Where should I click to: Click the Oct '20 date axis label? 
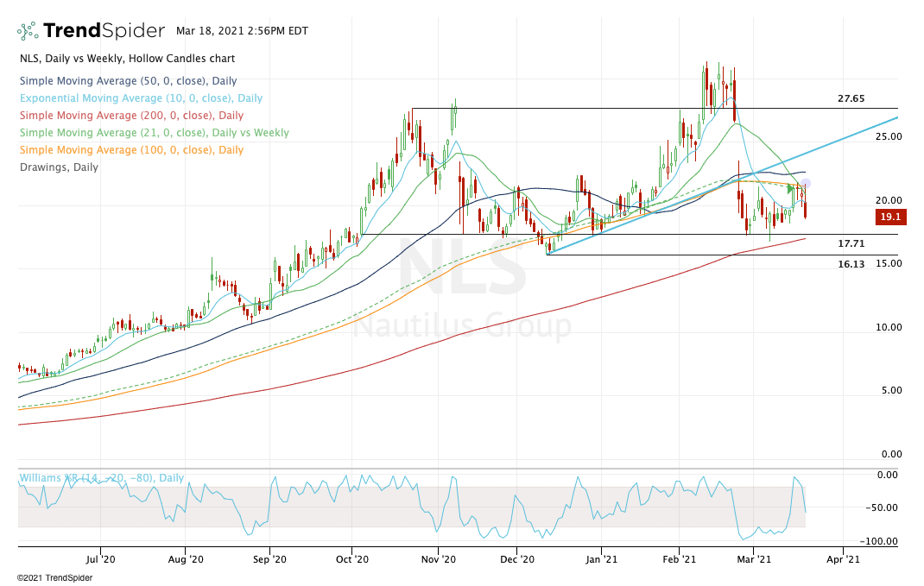click(x=351, y=559)
